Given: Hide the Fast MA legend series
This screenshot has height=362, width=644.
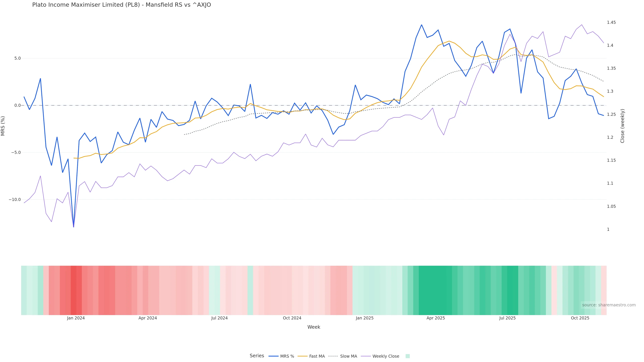Looking at the screenshot, I should (317, 356).
